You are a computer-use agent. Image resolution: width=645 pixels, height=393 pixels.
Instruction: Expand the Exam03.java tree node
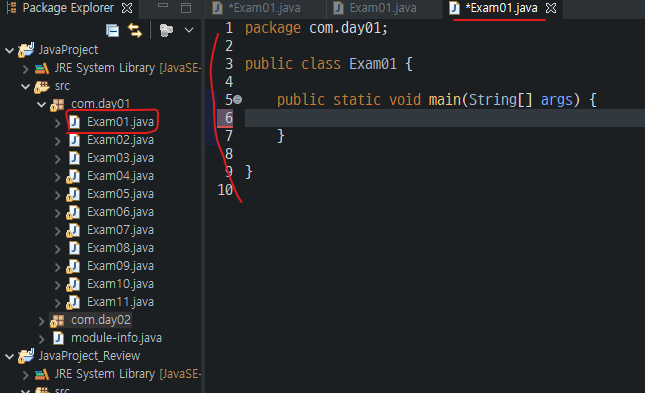click(x=58, y=159)
